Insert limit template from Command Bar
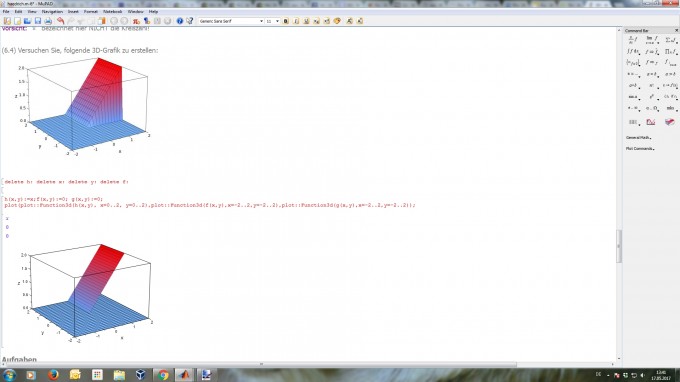The width and height of the screenshot is (680, 382). click(x=651, y=40)
